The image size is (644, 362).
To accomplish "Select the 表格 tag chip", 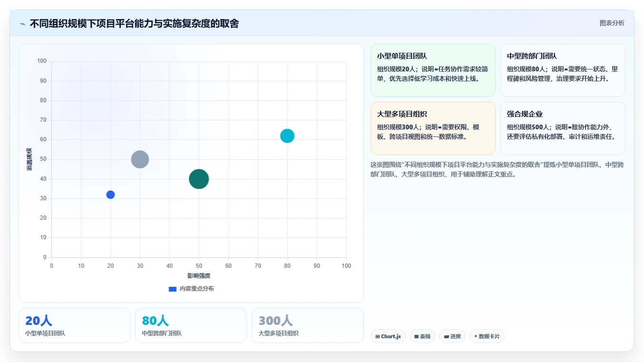I will (422, 336).
